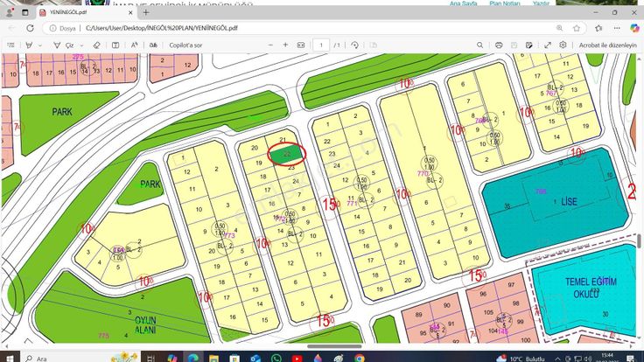Open the weather 10°C Bulutlu widget
Screen dimensions: 644x362
tap(521, 359)
